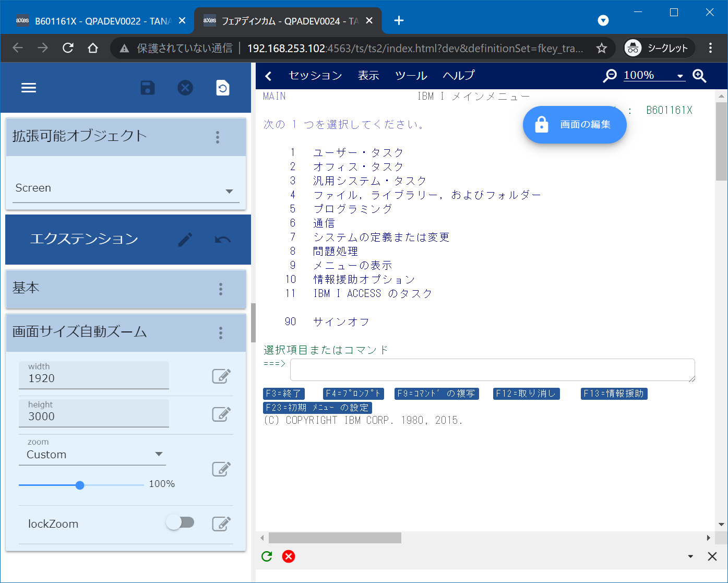Open the 基本 section three-dot menu

click(221, 289)
